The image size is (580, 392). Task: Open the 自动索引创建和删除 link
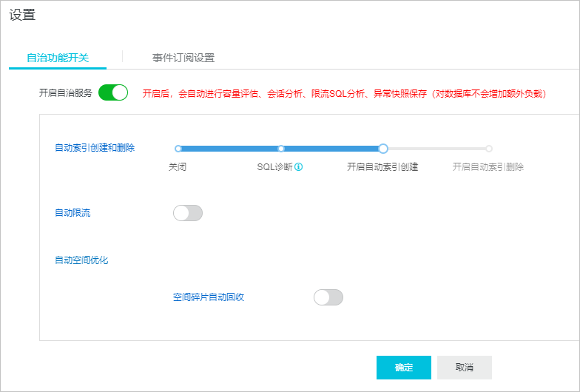coord(95,148)
